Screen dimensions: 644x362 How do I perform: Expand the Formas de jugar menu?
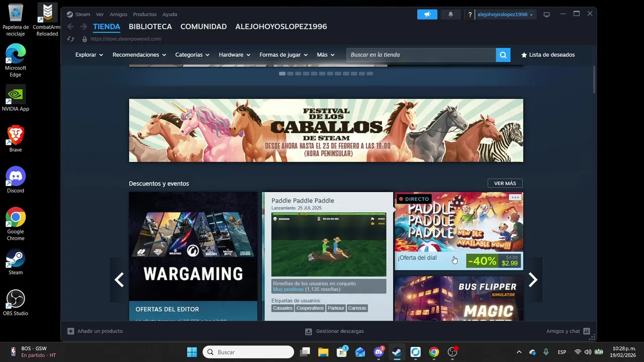(283, 55)
